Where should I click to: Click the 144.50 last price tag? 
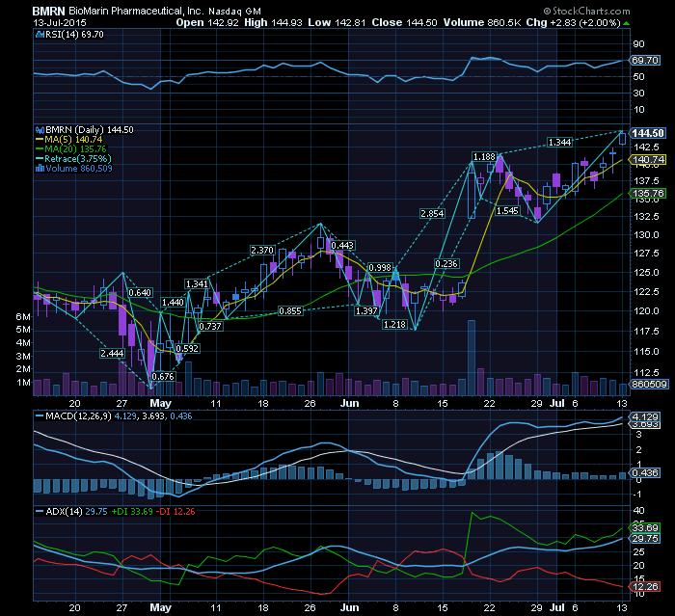coord(647,133)
